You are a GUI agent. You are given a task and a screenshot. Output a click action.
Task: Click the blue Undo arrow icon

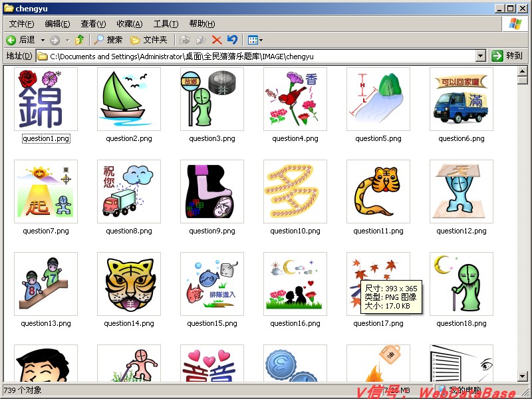(x=232, y=40)
